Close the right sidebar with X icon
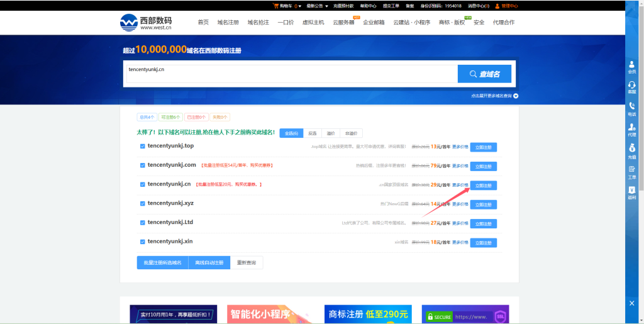This screenshot has height=324, width=644. coord(631,303)
